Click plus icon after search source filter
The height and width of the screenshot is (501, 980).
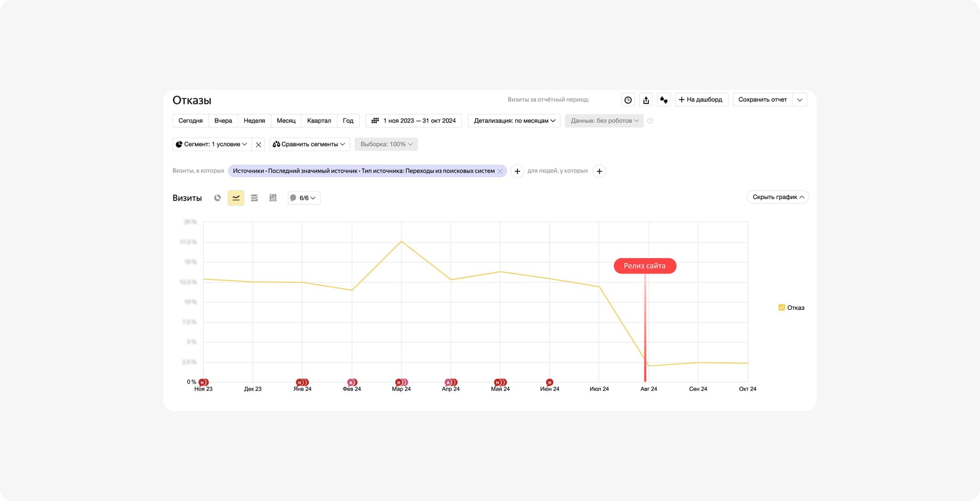pos(517,171)
